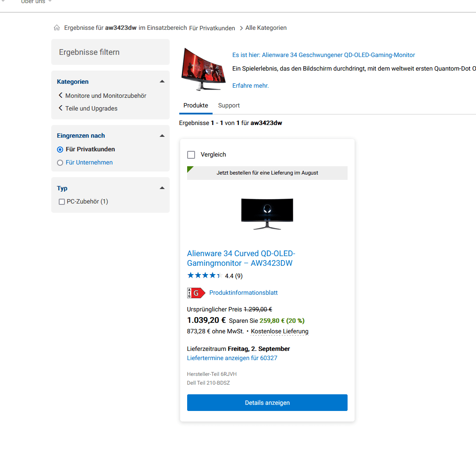Collapse the Typ filter section

pyautogui.click(x=162, y=188)
